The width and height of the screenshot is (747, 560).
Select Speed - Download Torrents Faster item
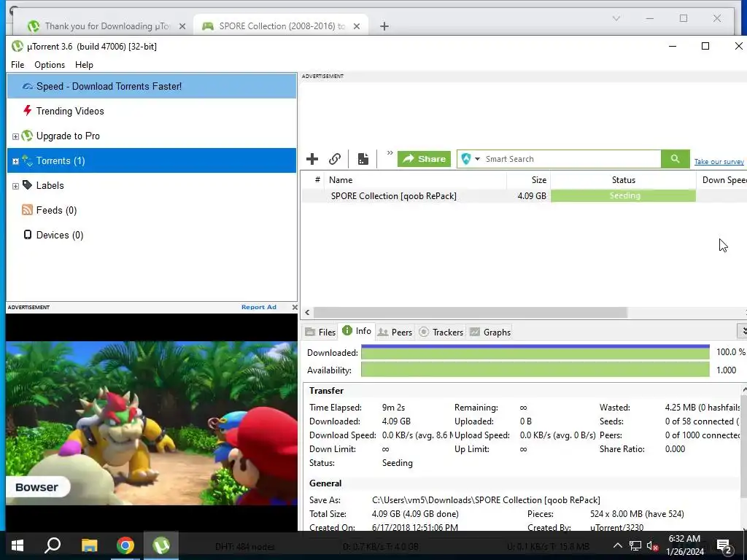pos(152,86)
